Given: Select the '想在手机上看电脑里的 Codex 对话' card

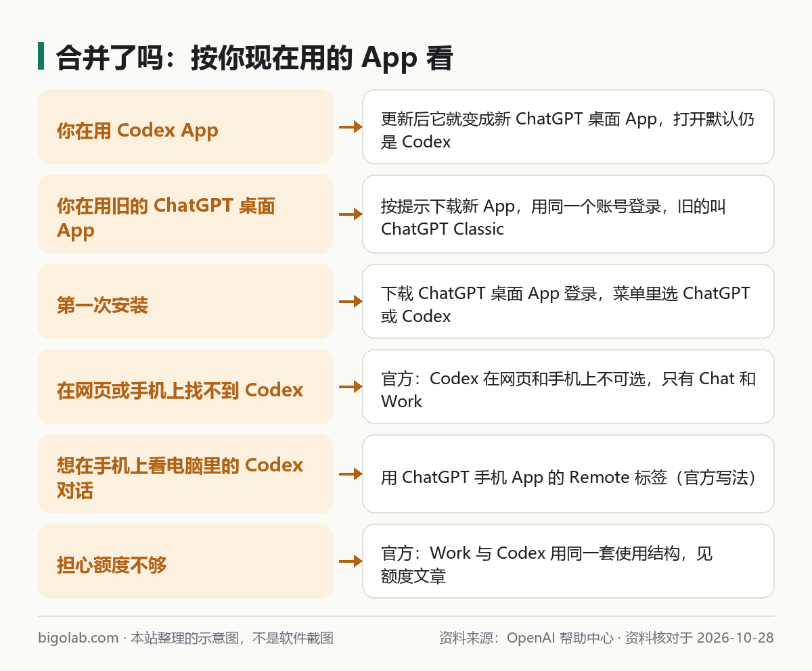Looking at the screenshot, I should 185,473.
